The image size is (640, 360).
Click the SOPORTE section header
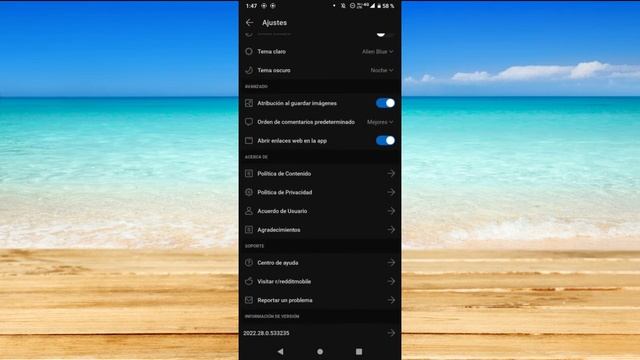(254, 246)
